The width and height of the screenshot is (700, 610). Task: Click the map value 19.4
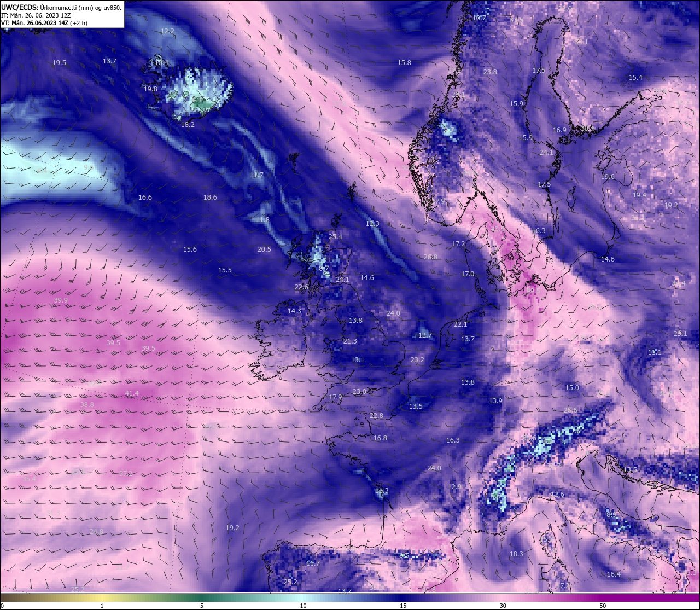click(639, 195)
